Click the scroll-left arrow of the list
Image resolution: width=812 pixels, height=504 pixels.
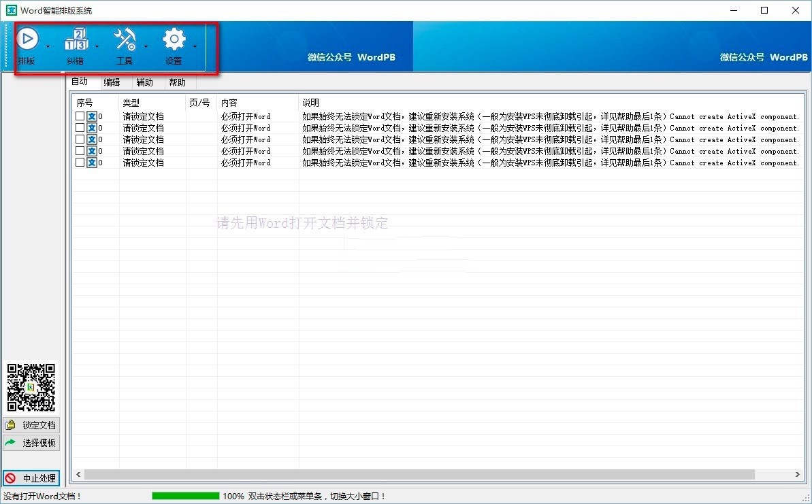pos(78,475)
